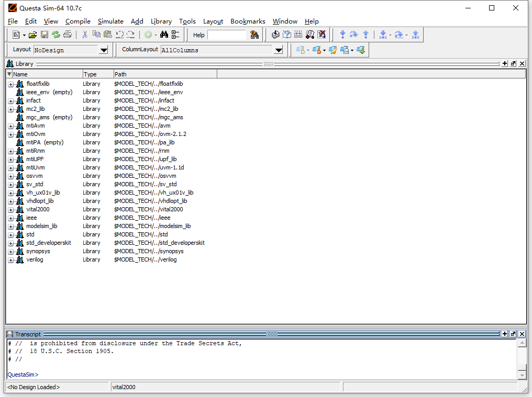Expand the floatfixlib library node
532x397 pixels.
point(11,84)
